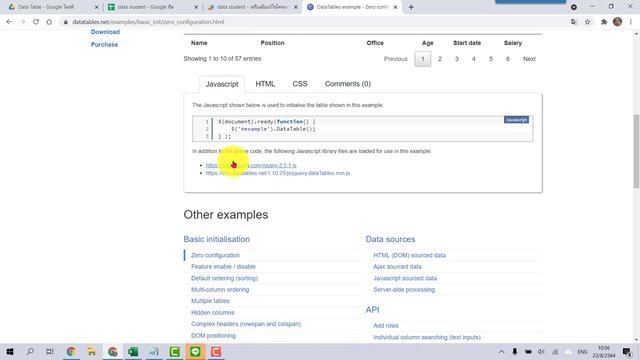Open the Ajax sourced data example
The width and height of the screenshot is (640, 360).
(397, 267)
